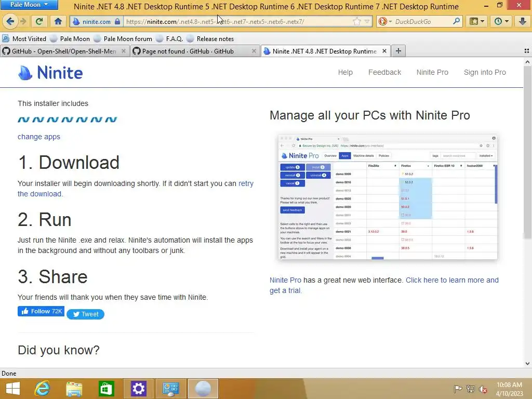Open the Downloads arrow button
532x399 pixels.
point(523,21)
